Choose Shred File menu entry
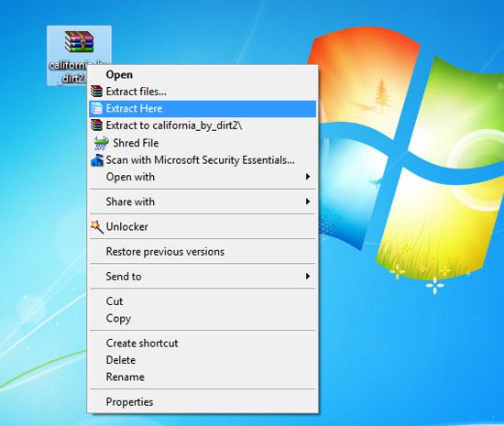The height and width of the screenshot is (426, 504). coord(203,143)
